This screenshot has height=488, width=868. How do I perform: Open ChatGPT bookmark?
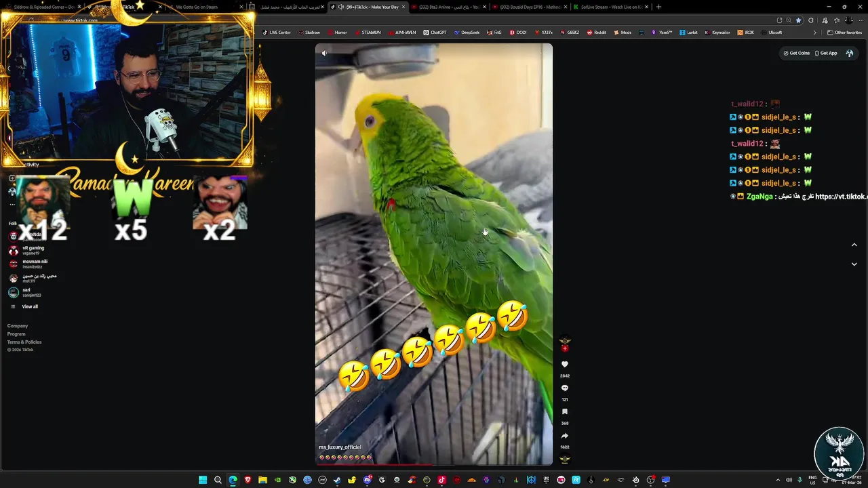[x=435, y=32]
